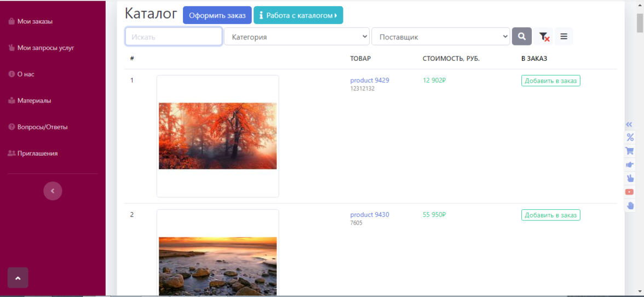The width and height of the screenshot is (644, 297).
Task: Click the pointing hand icon on right
Action: [x=630, y=165]
